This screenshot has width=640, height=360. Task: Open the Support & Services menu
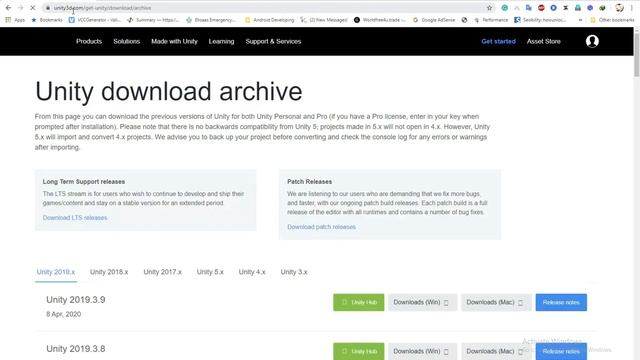tap(273, 41)
